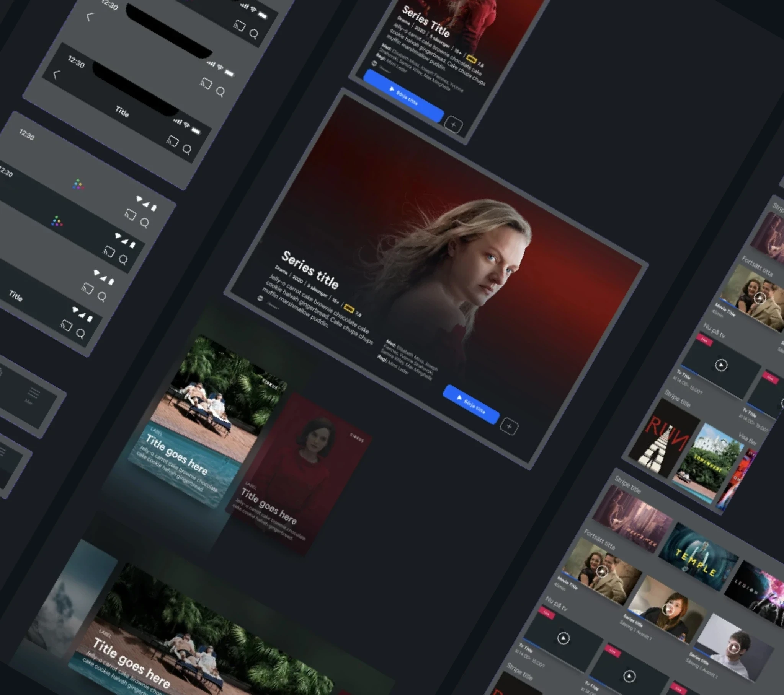Open the 'Visa fler' link
This screenshot has height=695, width=784.
(x=748, y=439)
